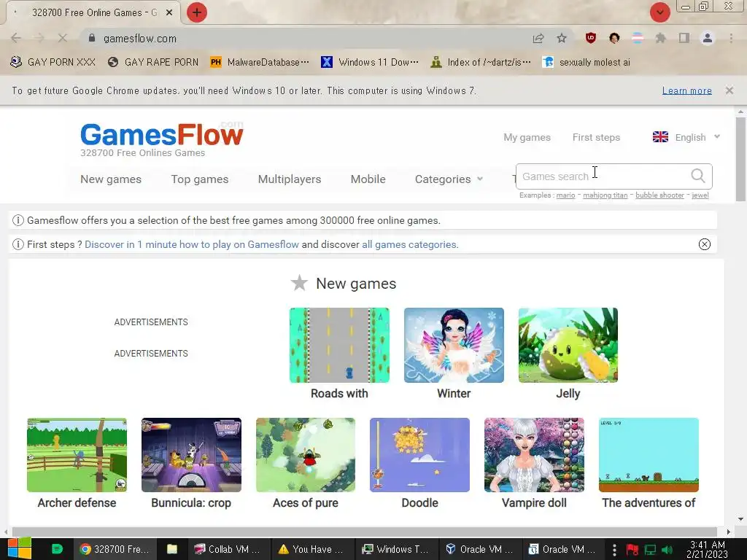The width and height of the screenshot is (747, 560).
Task: Open the Aces of pure game thumbnail
Action: 306,455
